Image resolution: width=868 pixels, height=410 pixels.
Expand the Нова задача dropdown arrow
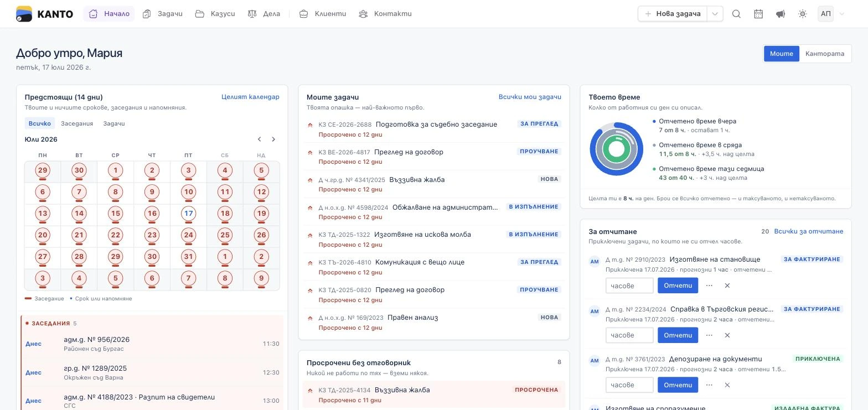[715, 14]
